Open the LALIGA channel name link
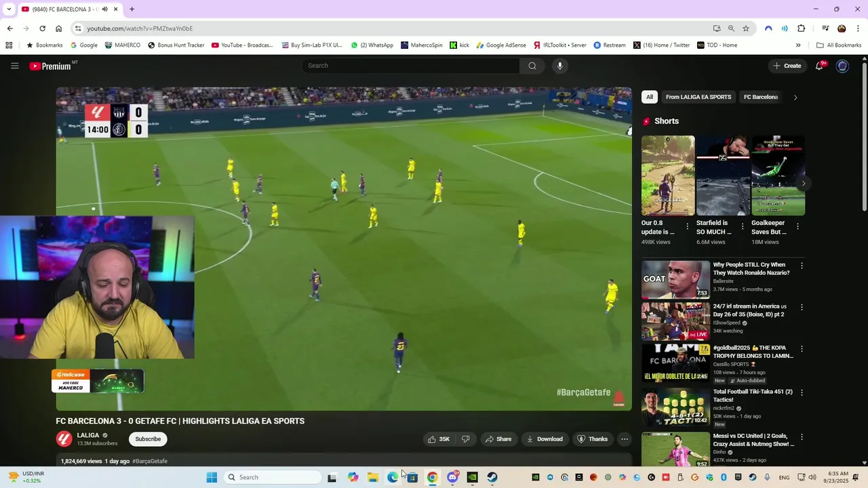 (88, 435)
